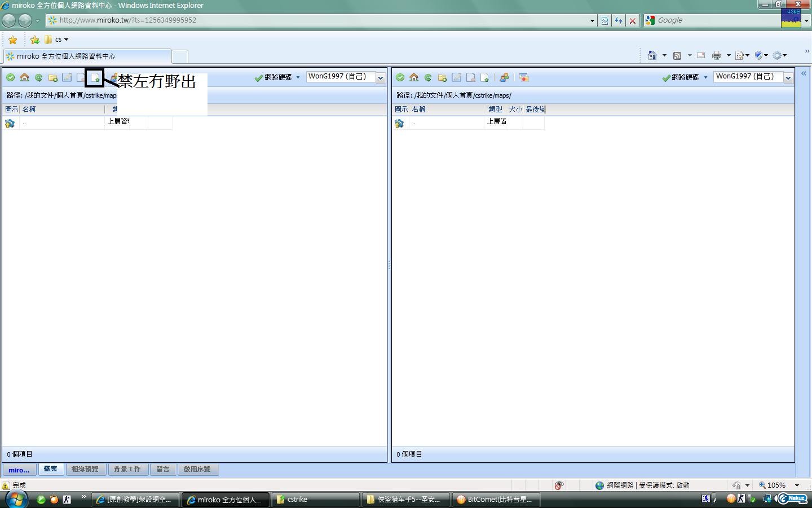The image size is (812, 508).
Task: Create new folder in the right panel
Action: [x=442, y=78]
